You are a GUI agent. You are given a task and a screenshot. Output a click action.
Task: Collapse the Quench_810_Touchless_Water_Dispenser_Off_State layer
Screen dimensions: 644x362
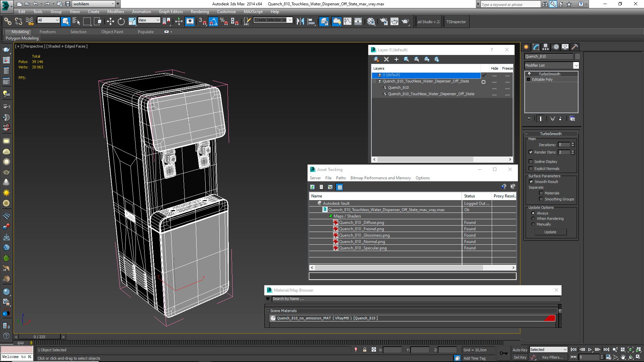pyautogui.click(x=374, y=81)
